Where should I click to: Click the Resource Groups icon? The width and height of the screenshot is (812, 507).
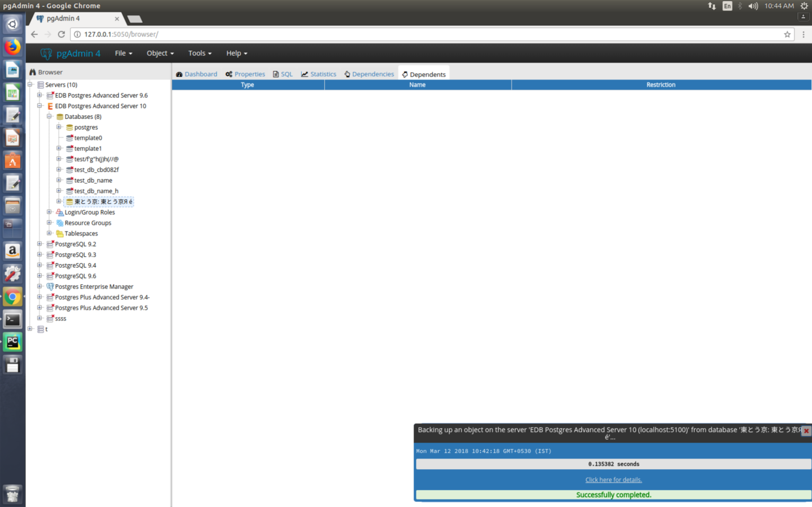tap(60, 223)
